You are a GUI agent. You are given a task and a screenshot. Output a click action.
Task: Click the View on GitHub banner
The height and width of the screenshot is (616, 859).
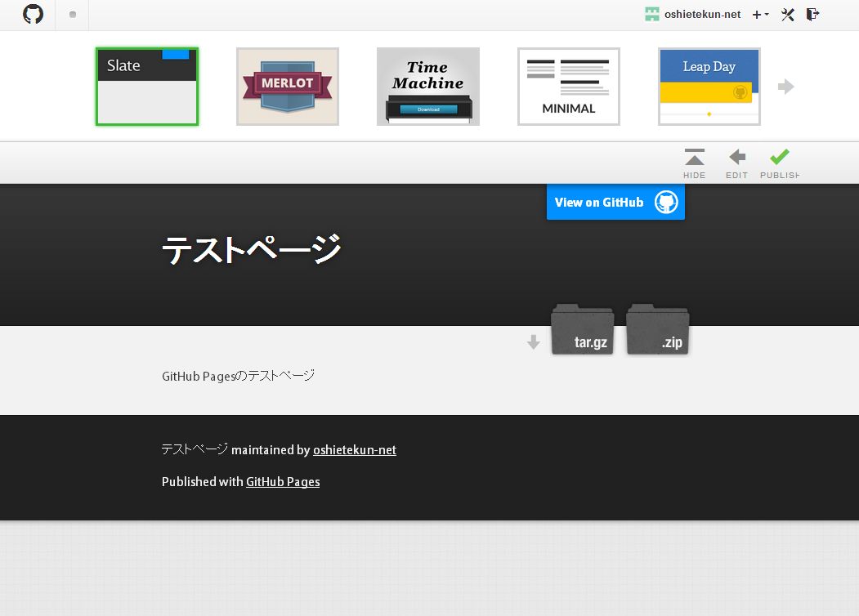(615, 202)
